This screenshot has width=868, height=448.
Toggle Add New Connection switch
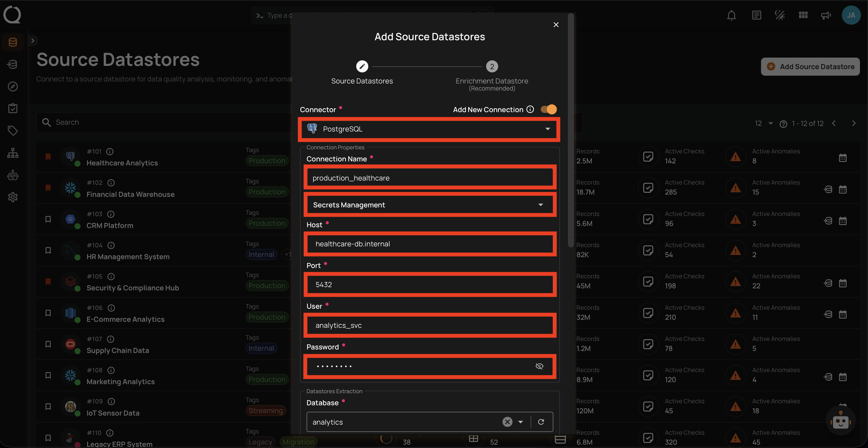(x=549, y=109)
